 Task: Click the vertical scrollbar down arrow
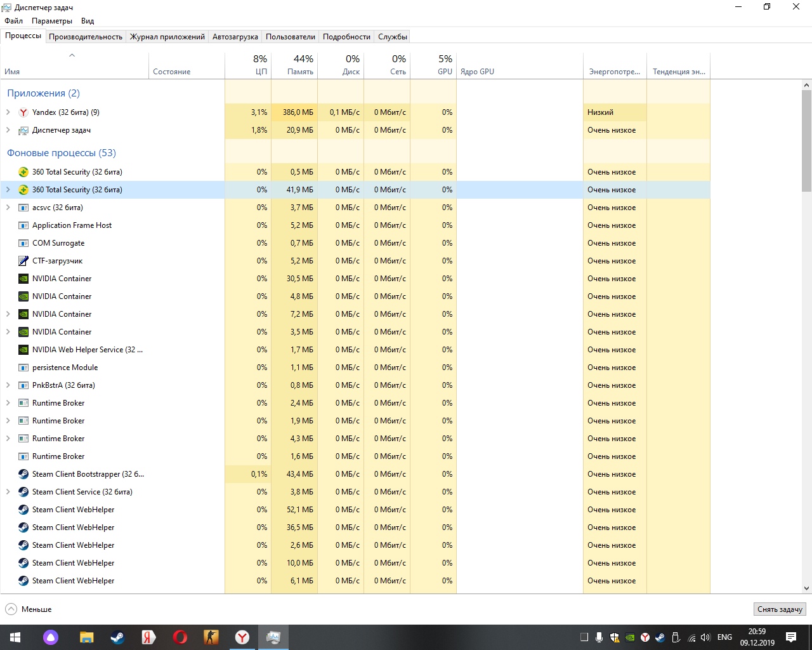point(806,588)
